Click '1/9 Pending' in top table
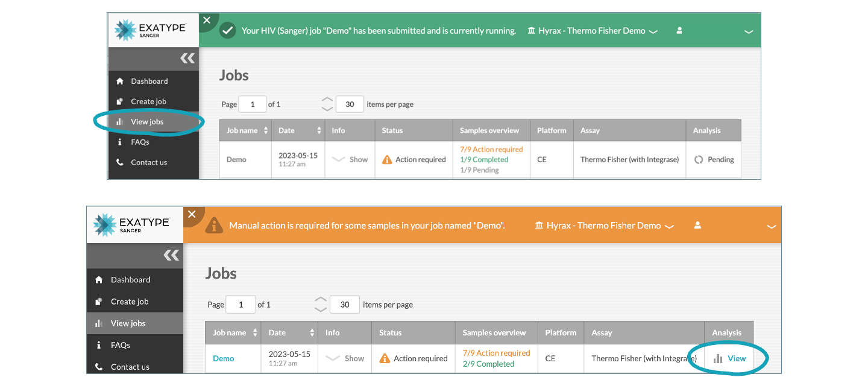This screenshot has height=386, width=868. (x=479, y=170)
